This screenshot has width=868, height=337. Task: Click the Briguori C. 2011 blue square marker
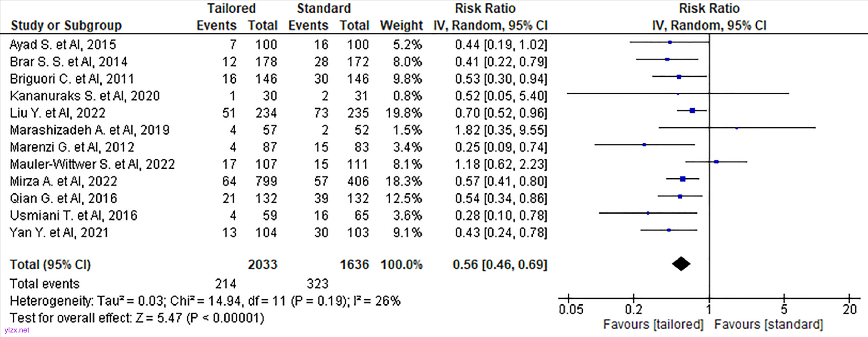pos(679,77)
